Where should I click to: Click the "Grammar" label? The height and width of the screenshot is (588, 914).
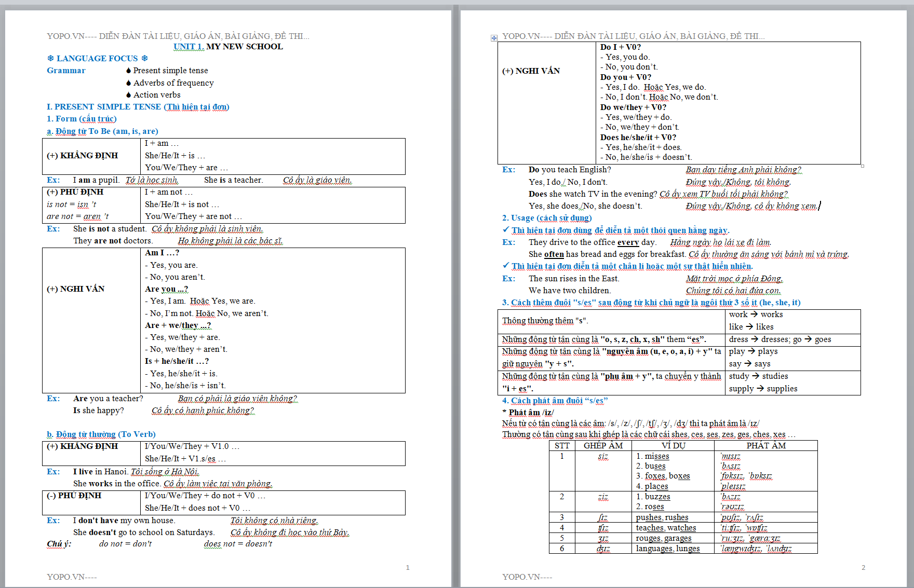pyautogui.click(x=66, y=71)
